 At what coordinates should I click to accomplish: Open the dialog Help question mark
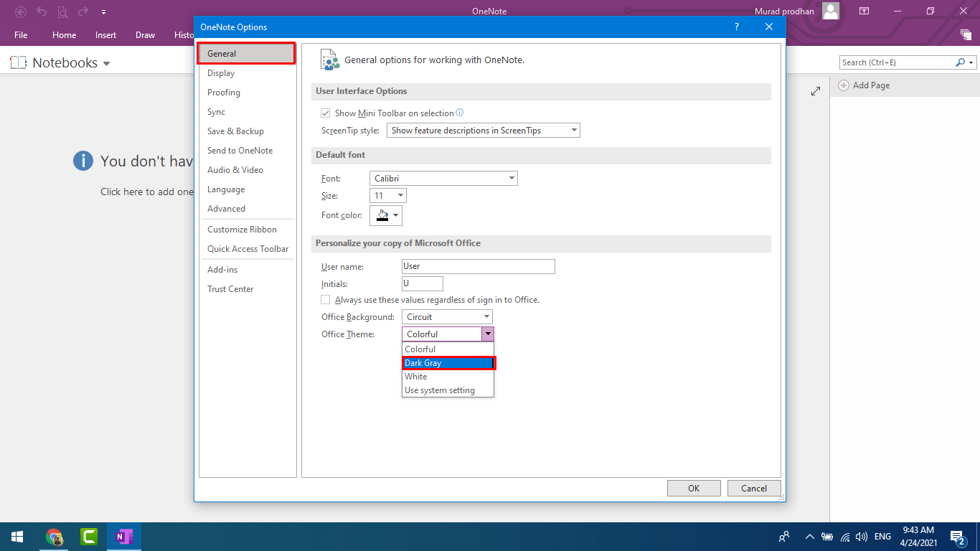pos(736,27)
